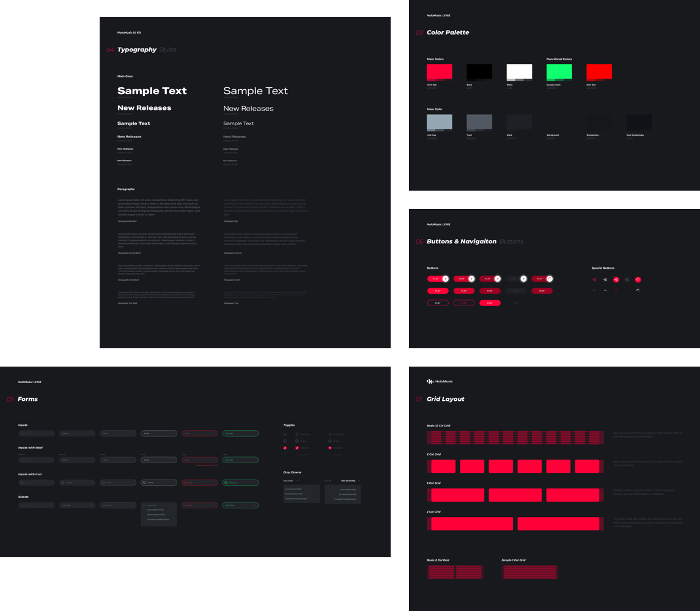Click the HoloMusic logo icon in Grid Layout
Viewport: 700px width, 611px height.
(x=430, y=381)
